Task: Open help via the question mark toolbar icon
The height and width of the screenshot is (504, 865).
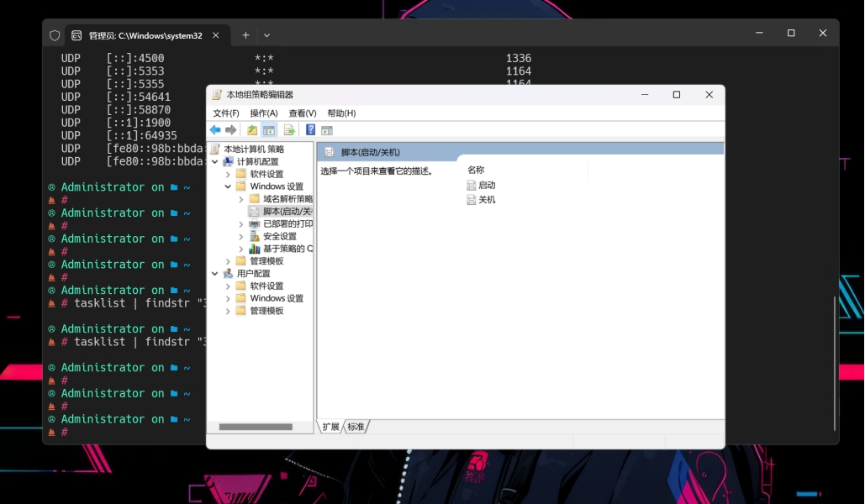Action: pos(308,129)
